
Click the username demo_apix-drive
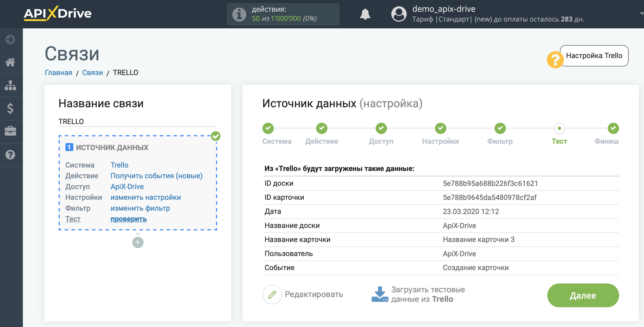[x=444, y=9]
